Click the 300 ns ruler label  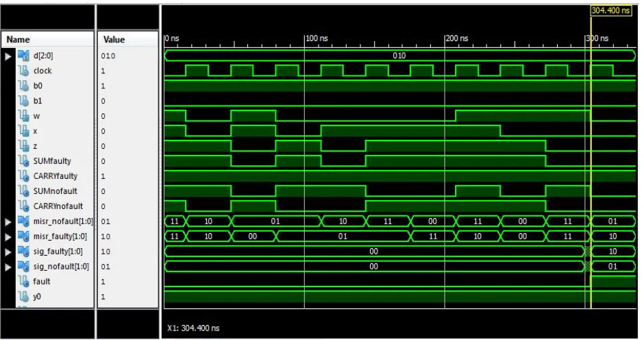pos(597,38)
